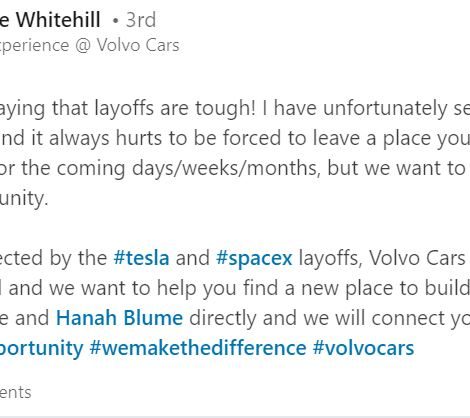470x418 pixels.
Task: Select the Volvo Cars headline under the name
Action: click(90, 45)
